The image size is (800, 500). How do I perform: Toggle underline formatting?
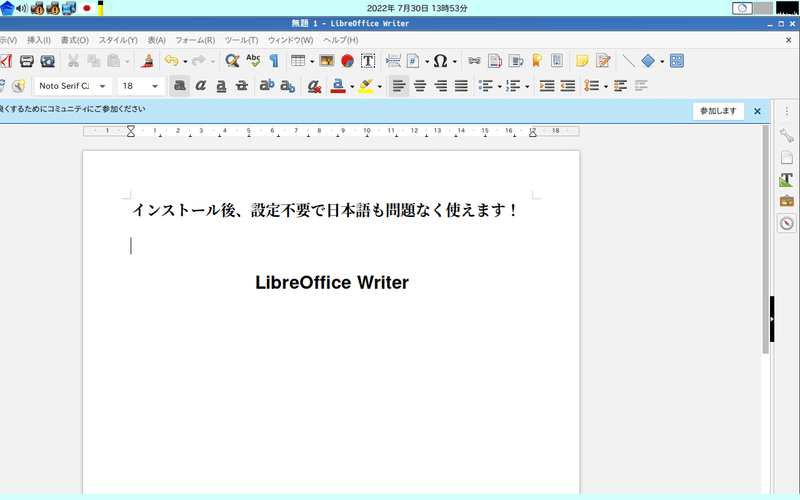pyautogui.click(x=221, y=86)
